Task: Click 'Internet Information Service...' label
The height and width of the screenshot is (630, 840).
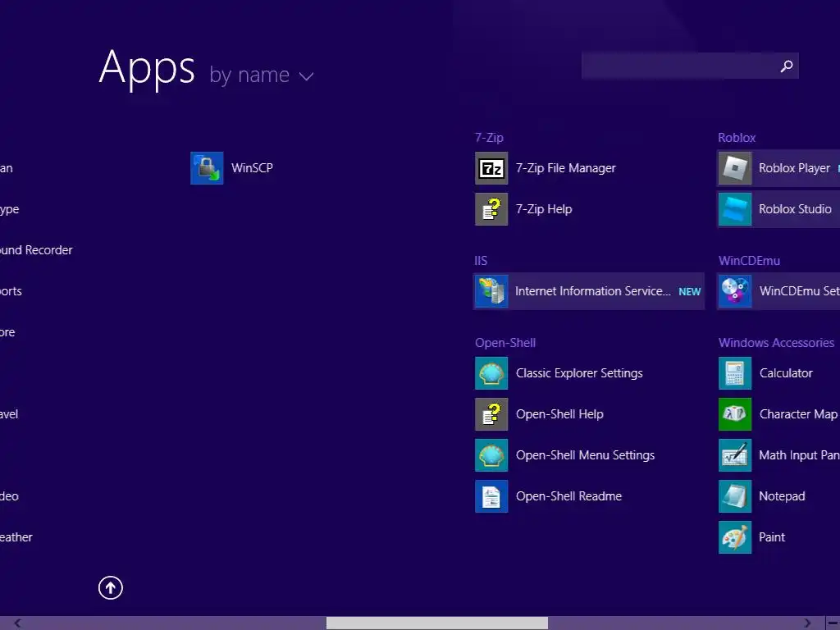Action: point(593,291)
